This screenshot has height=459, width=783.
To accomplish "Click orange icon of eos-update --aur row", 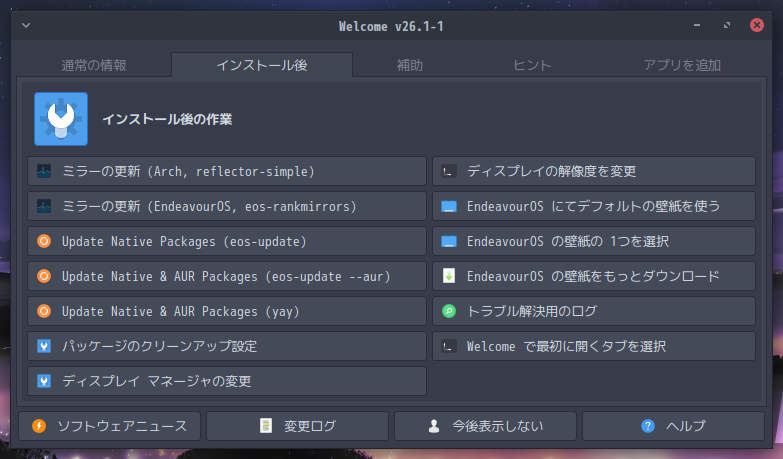I will point(44,276).
